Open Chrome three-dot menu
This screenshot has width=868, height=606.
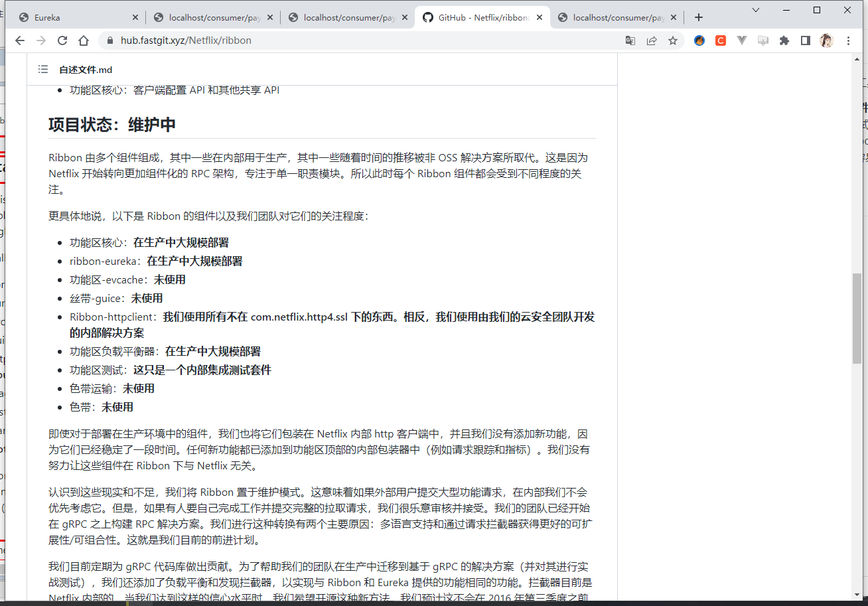849,40
